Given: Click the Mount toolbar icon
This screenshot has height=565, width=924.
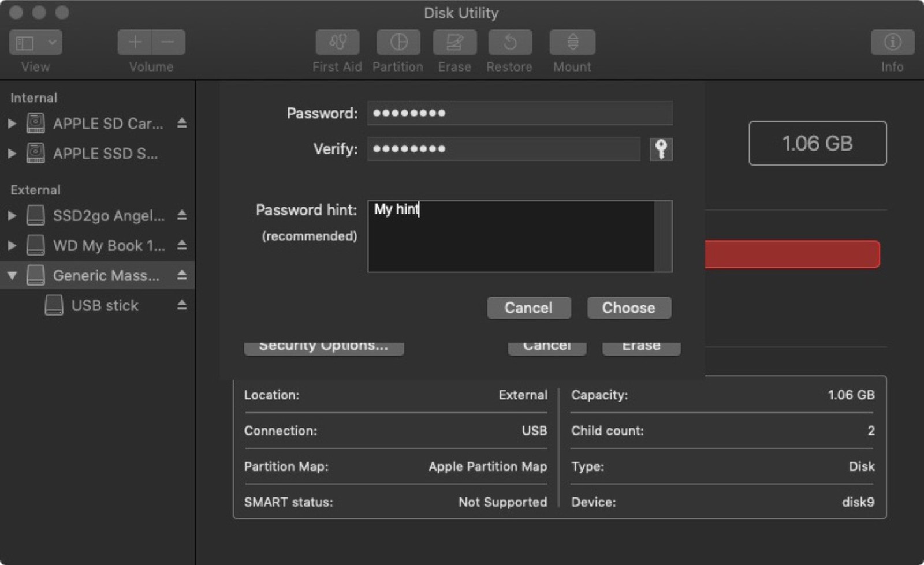Looking at the screenshot, I should click(571, 42).
